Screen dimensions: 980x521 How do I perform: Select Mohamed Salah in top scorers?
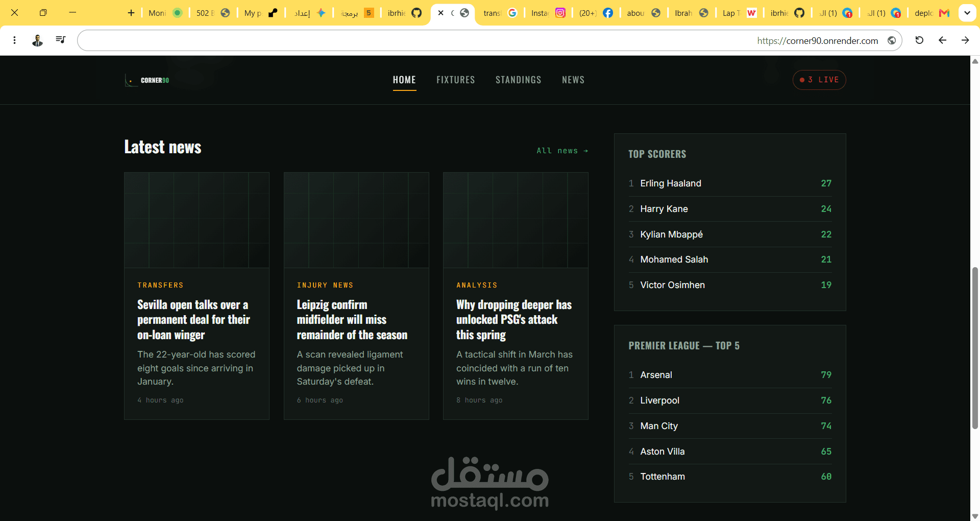(730, 259)
